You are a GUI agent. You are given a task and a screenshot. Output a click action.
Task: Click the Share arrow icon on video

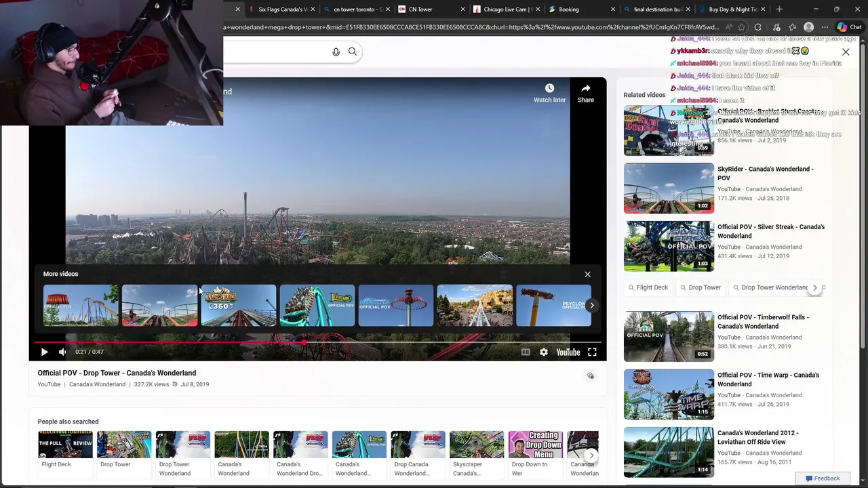coord(586,88)
